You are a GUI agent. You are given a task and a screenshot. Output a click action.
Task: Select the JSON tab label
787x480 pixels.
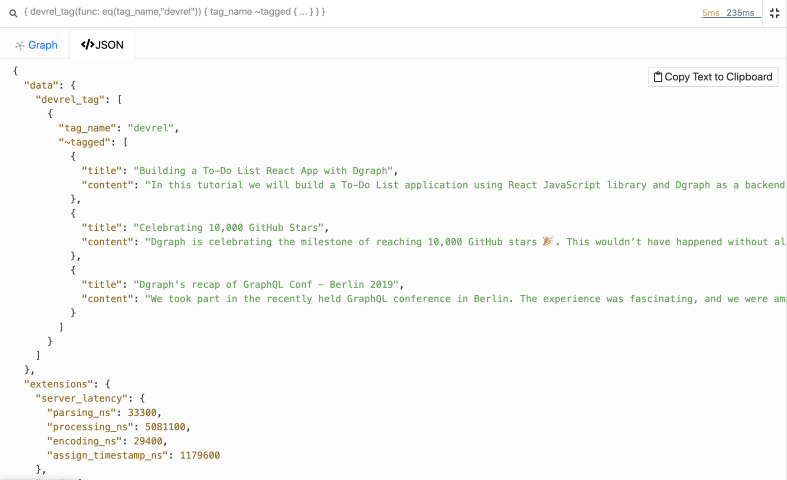click(x=109, y=45)
